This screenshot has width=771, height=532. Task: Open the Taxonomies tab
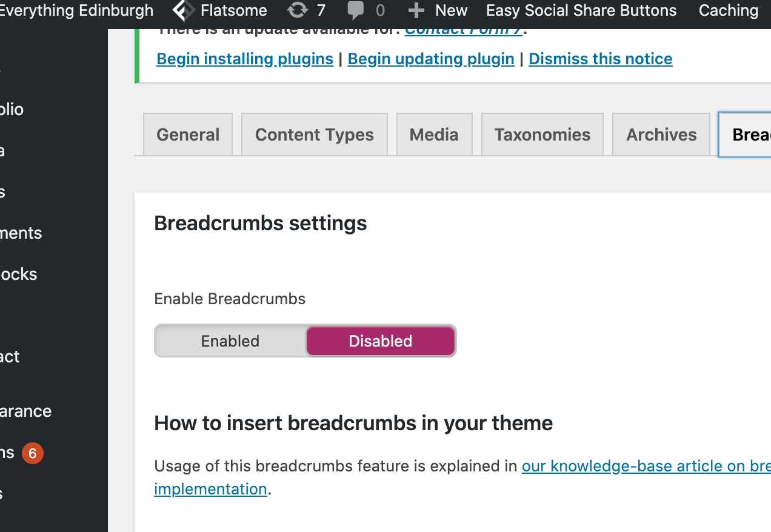click(542, 135)
